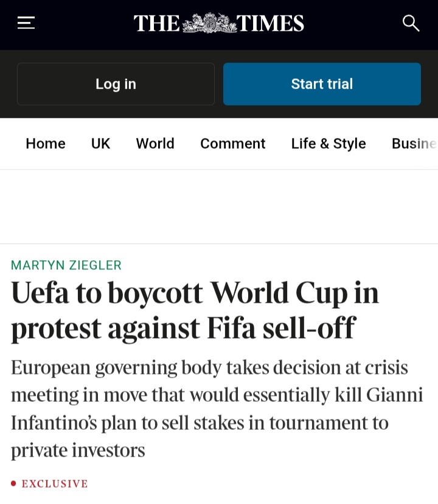Click the European governing body standfirst text
438x504 pixels.
(x=217, y=409)
